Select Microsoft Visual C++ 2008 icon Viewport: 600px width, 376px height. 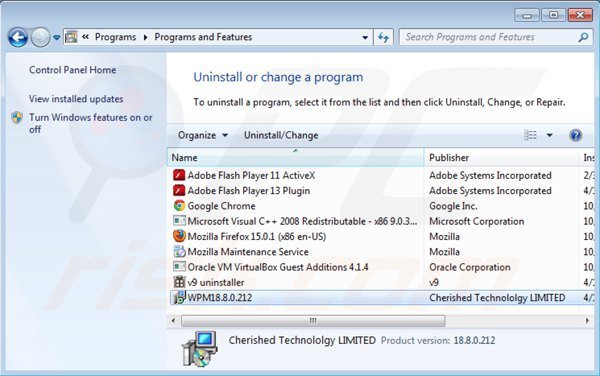pyautogui.click(x=179, y=221)
